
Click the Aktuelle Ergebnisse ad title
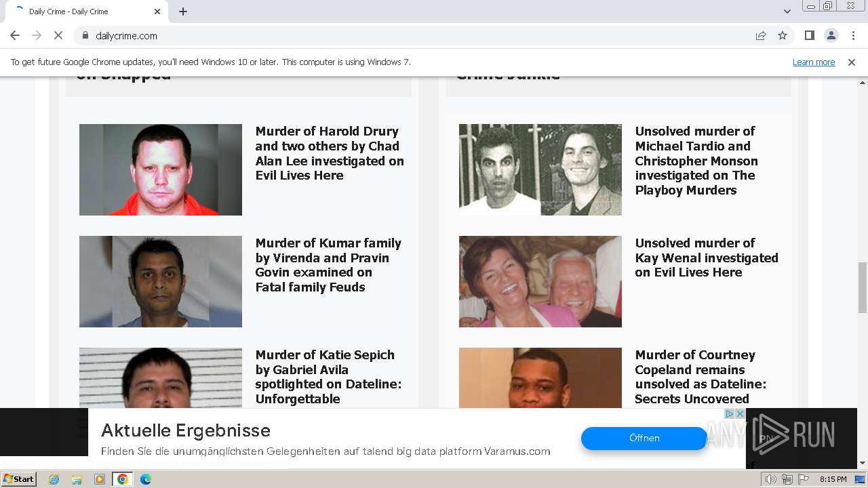point(186,430)
